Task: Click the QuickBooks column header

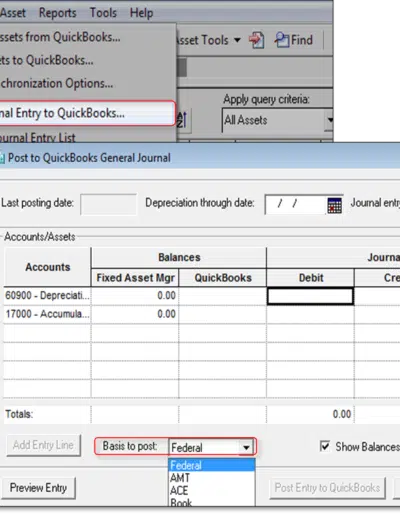Action: click(x=223, y=278)
